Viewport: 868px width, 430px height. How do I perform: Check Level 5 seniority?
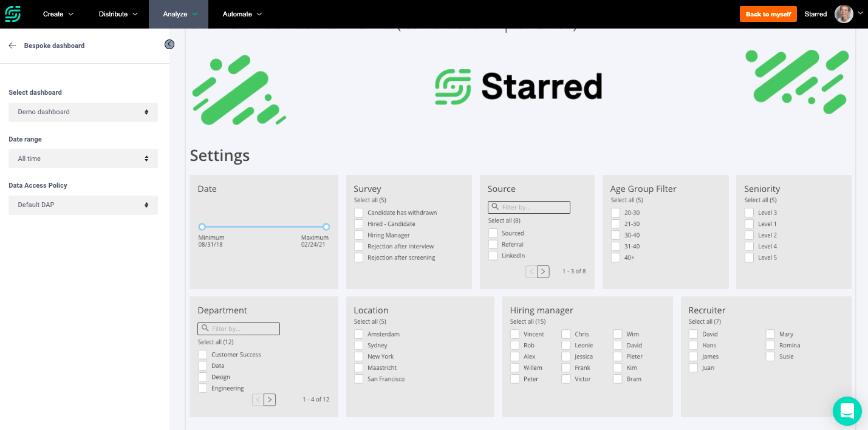[750, 258]
